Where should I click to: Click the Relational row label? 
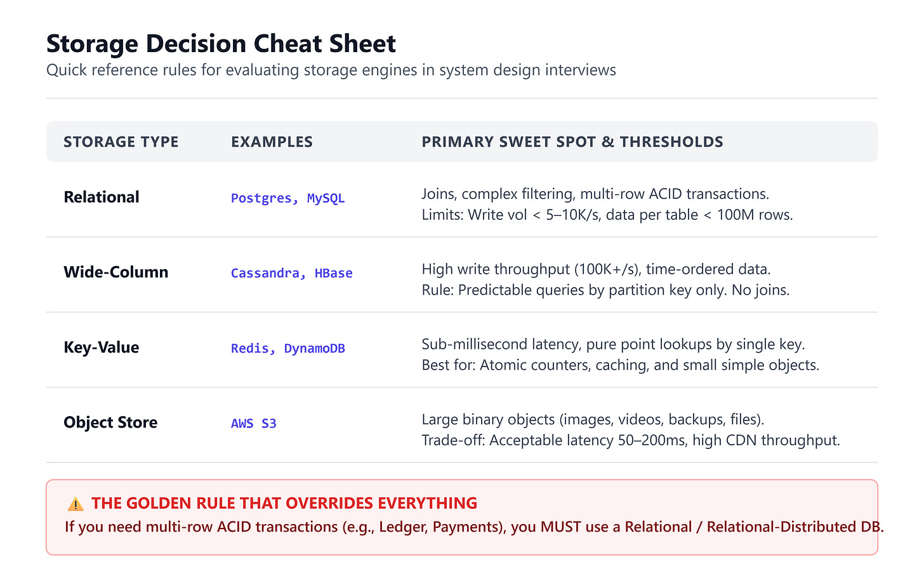point(102,197)
